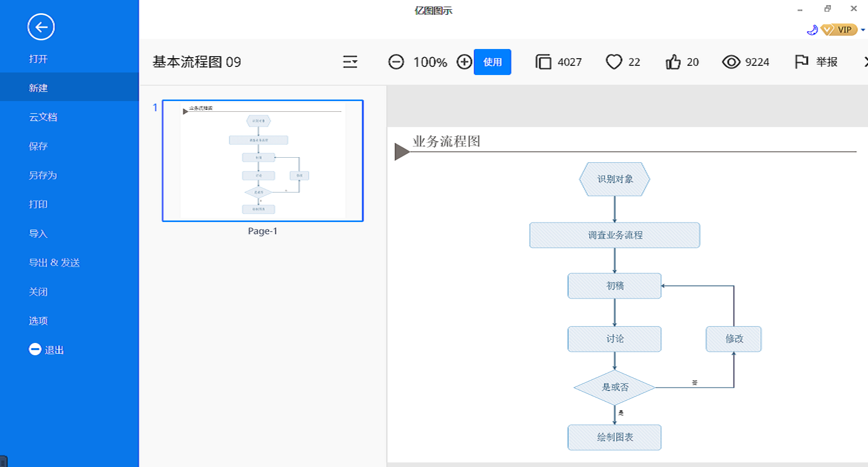Zoom in with the plus circle icon

point(464,62)
